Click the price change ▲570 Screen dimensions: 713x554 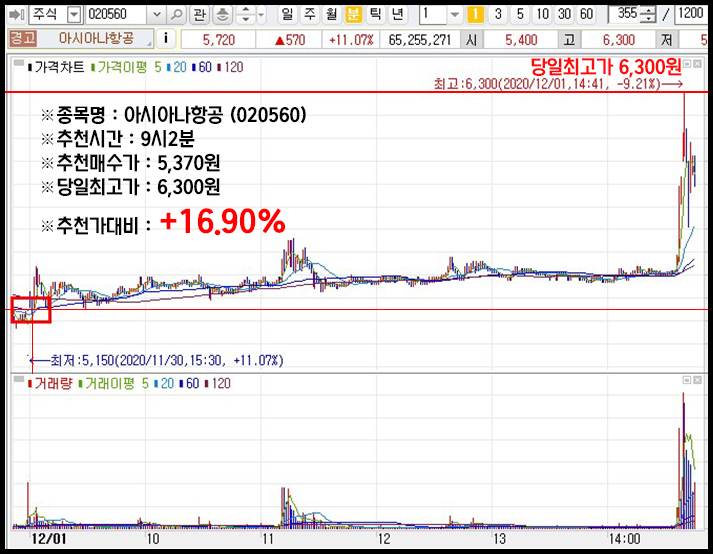pos(290,40)
